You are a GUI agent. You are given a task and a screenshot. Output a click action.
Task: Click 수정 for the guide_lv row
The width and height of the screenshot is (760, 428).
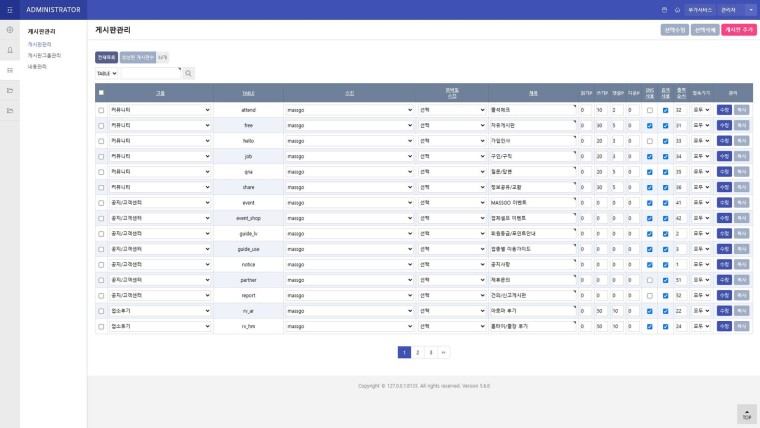coord(724,234)
